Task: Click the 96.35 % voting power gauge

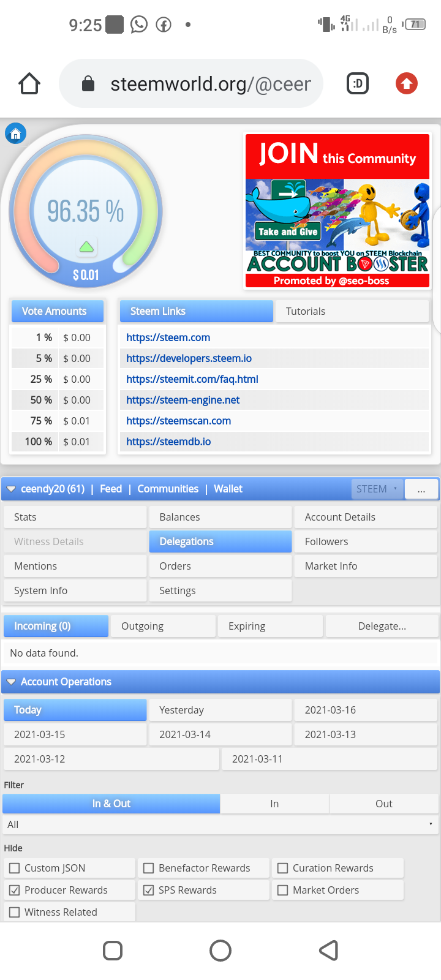Action: coord(86,211)
